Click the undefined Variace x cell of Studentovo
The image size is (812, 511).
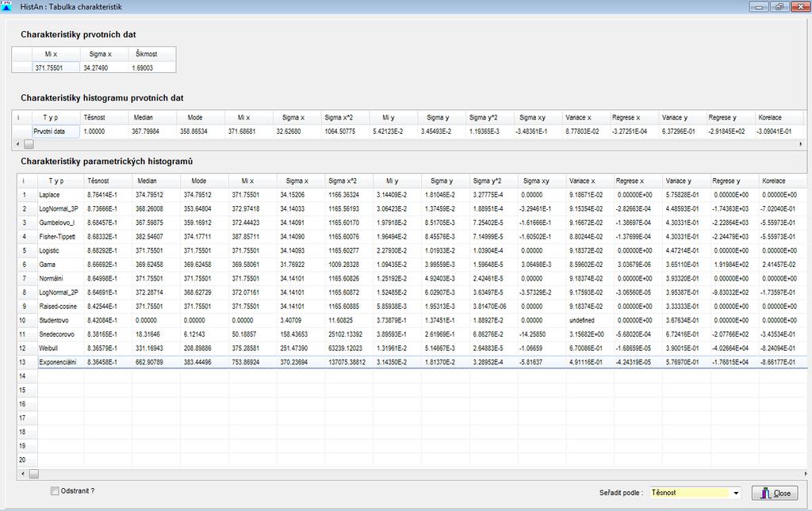(590, 321)
